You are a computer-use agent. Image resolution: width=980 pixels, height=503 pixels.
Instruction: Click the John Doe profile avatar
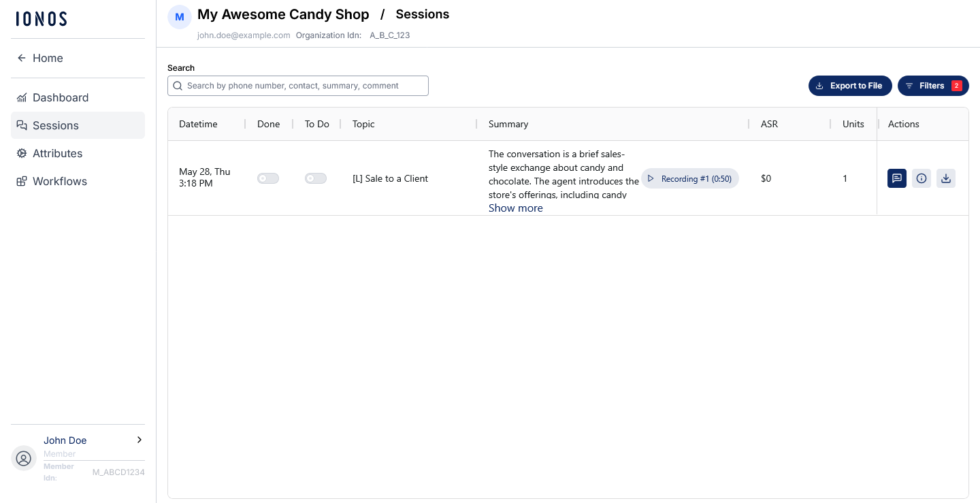pos(24,458)
